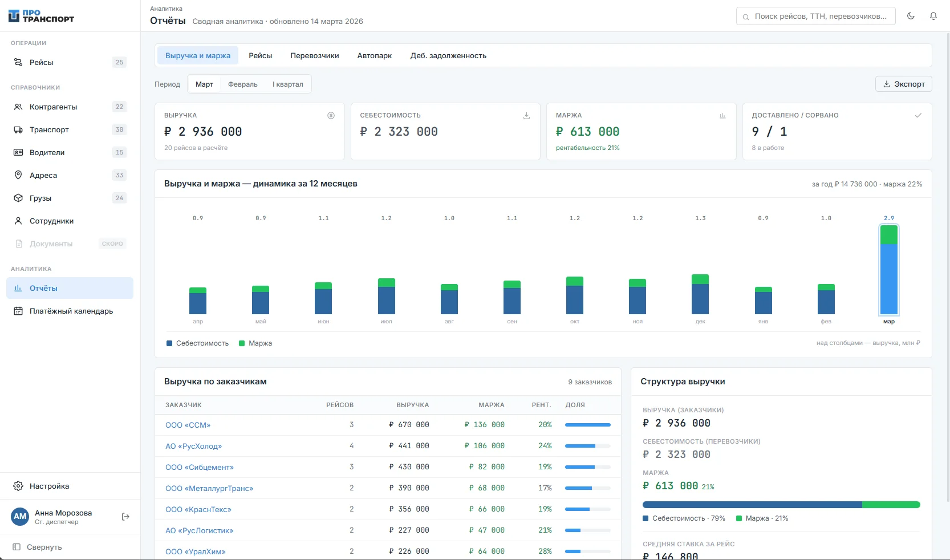This screenshot has height=560, width=950.
Task: Click the ПроТранспорт logo
Action: click(42, 16)
